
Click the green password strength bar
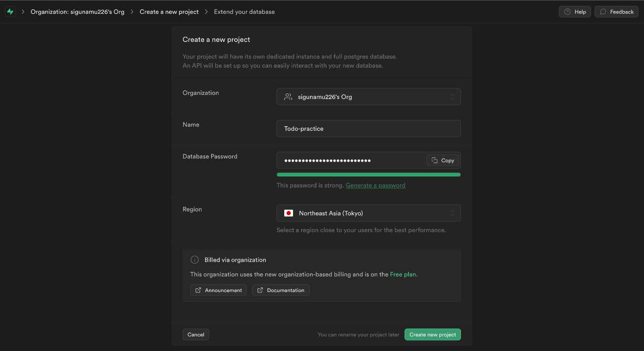click(x=368, y=175)
